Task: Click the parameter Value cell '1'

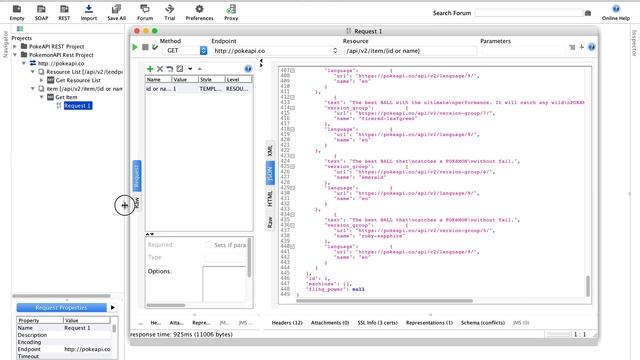Action: coord(184,89)
